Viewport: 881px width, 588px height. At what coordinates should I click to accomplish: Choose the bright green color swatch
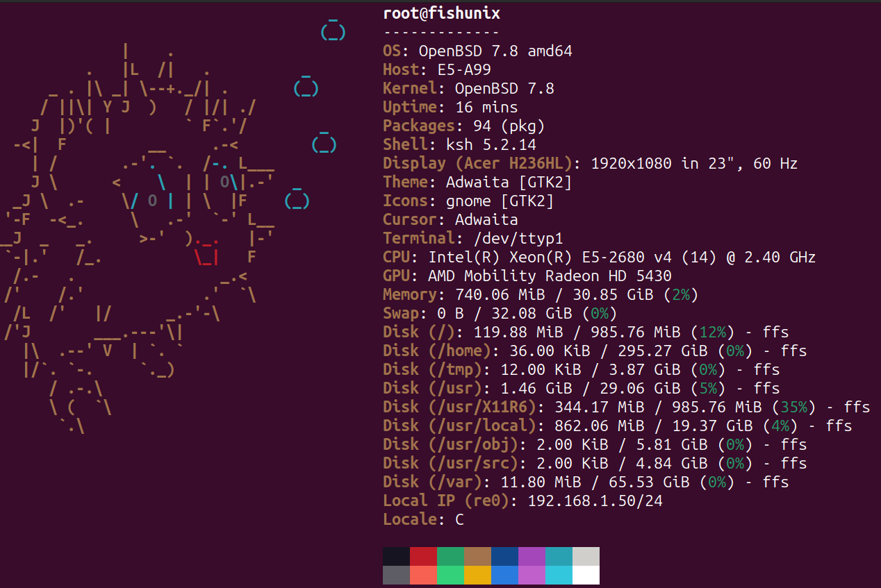tap(450, 575)
